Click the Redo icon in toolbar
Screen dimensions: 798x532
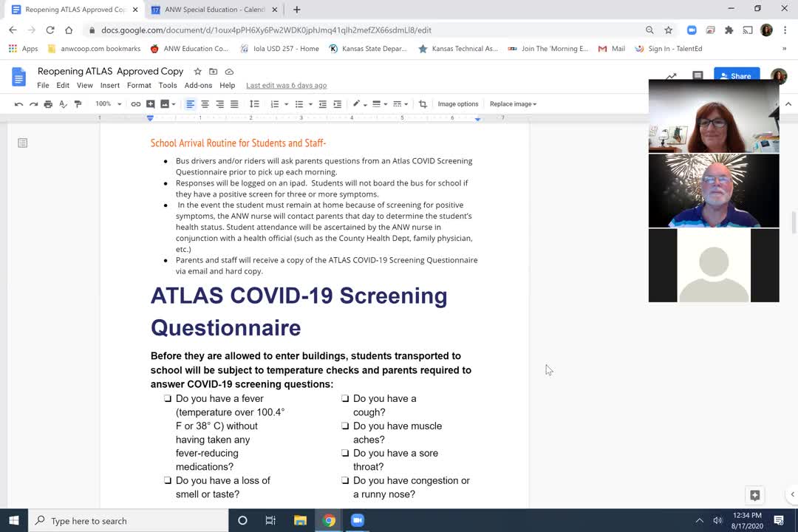click(33, 104)
